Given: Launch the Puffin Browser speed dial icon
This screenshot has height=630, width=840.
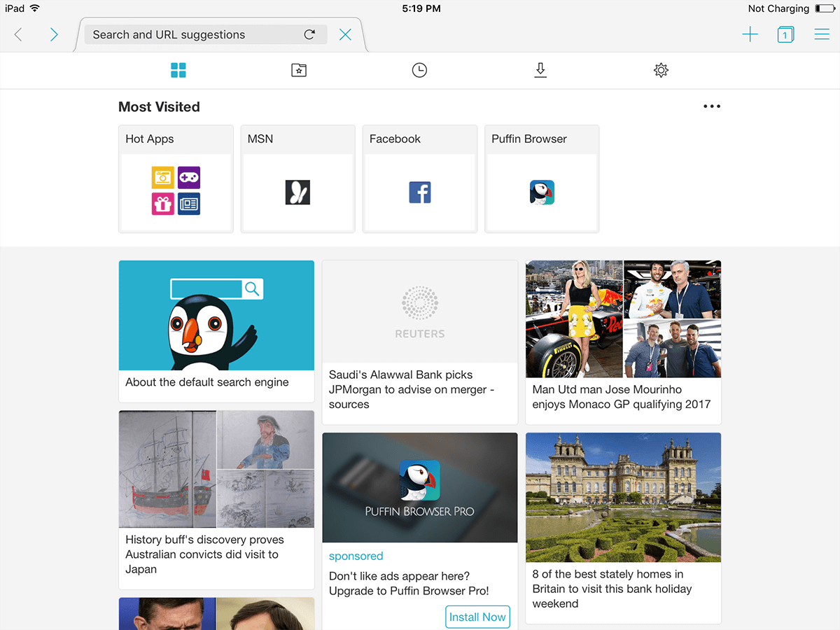Looking at the screenshot, I should pos(541,191).
